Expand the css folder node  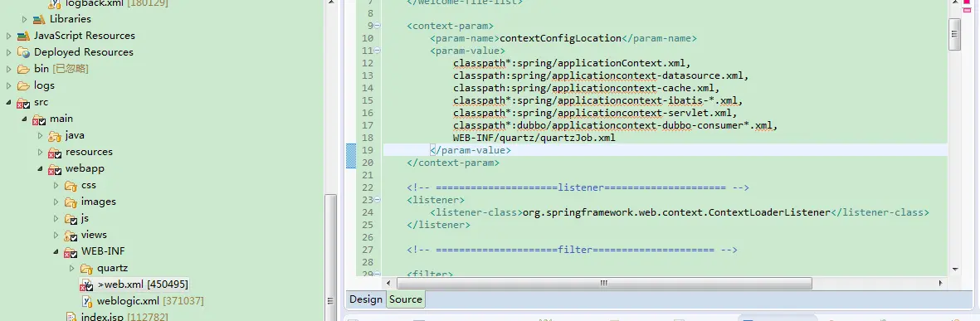coord(56,186)
